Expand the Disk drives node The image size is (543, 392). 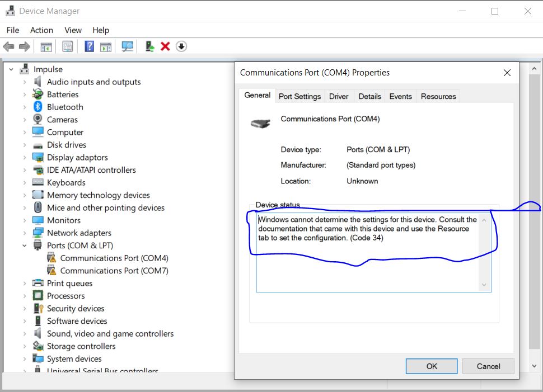click(x=25, y=145)
